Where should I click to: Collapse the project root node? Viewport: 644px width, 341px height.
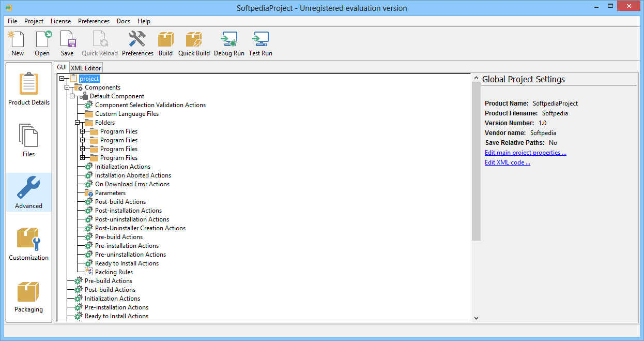point(62,79)
